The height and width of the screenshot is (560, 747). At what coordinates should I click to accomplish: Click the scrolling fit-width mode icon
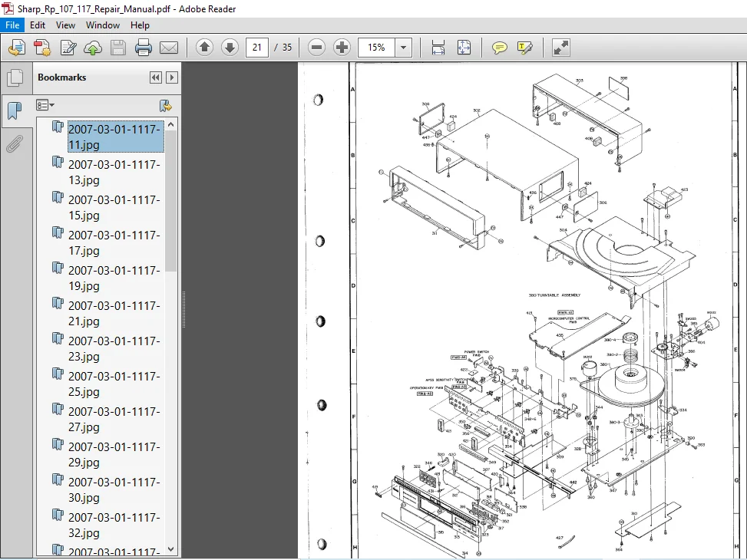pos(438,48)
